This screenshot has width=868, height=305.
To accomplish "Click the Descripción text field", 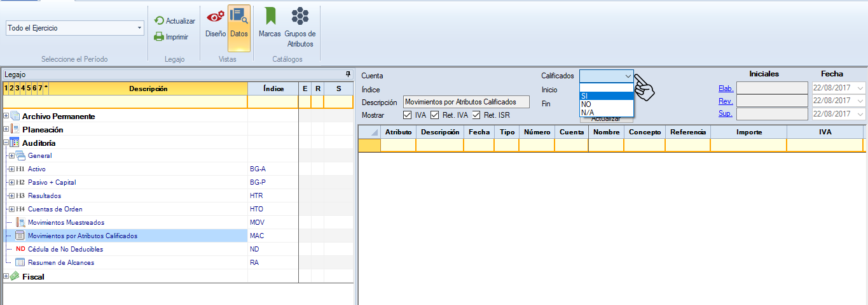I will tap(466, 102).
